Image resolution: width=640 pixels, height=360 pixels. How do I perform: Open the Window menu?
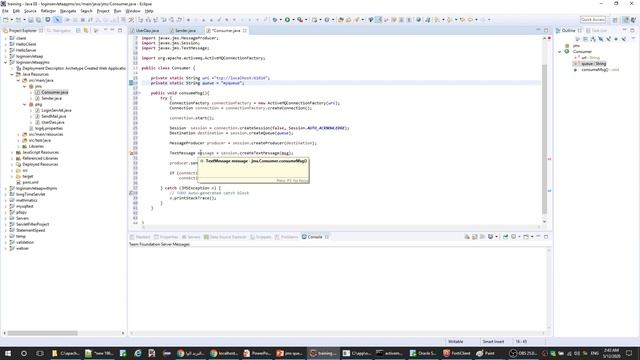(x=133, y=11)
